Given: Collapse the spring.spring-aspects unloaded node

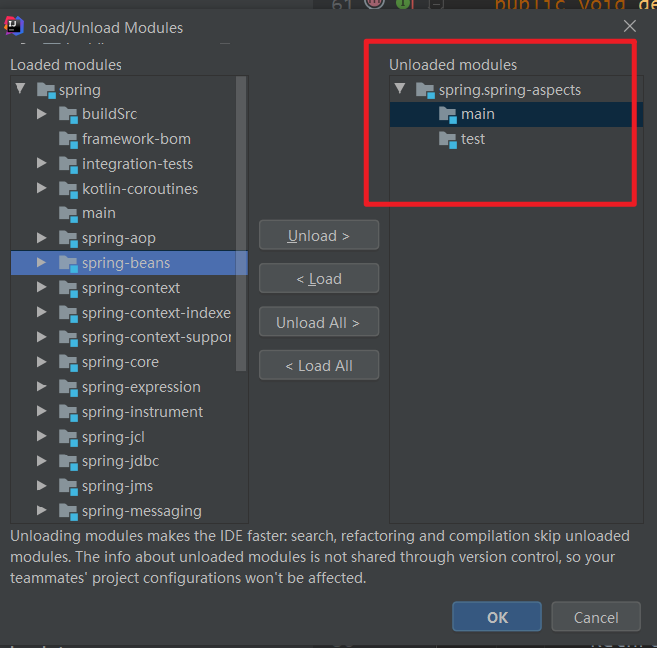Looking at the screenshot, I should pyautogui.click(x=400, y=88).
